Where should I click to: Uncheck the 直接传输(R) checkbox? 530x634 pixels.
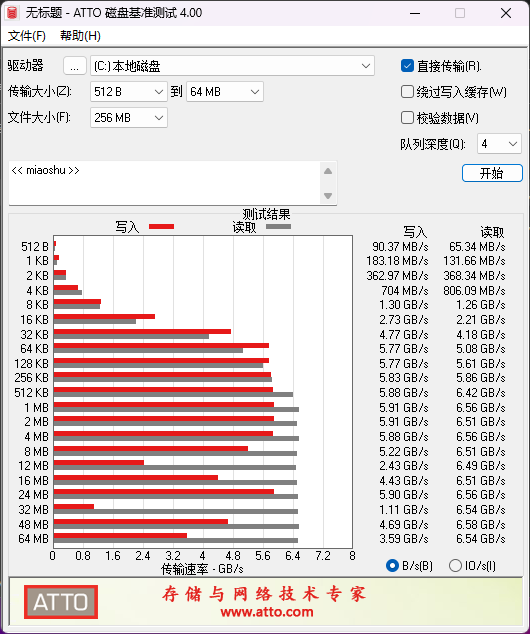click(407, 66)
